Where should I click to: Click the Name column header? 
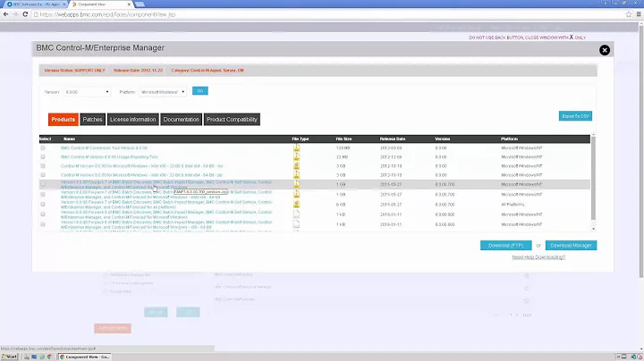69,139
